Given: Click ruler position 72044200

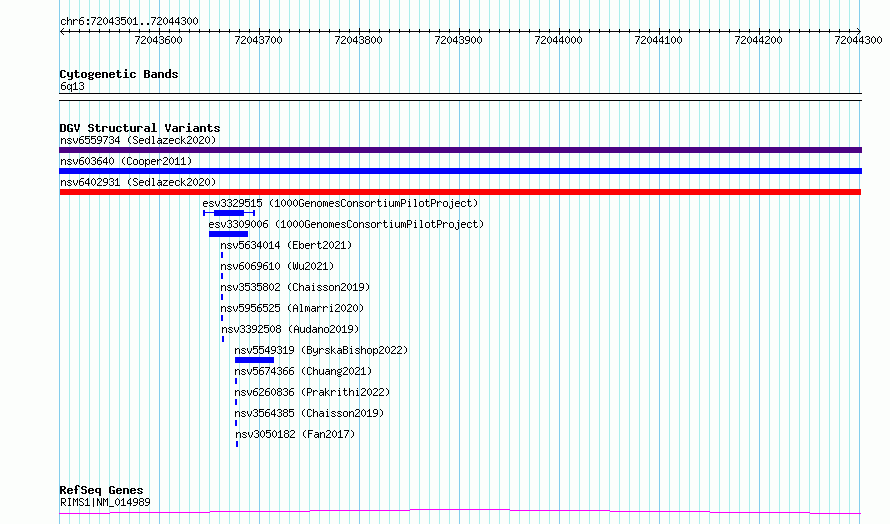Looking at the screenshot, I should pos(758,40).
